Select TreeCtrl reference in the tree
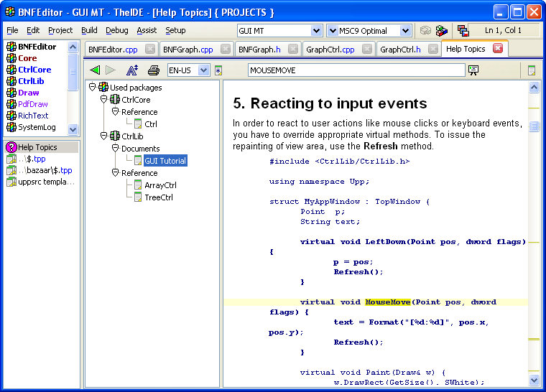 point(158,197)
